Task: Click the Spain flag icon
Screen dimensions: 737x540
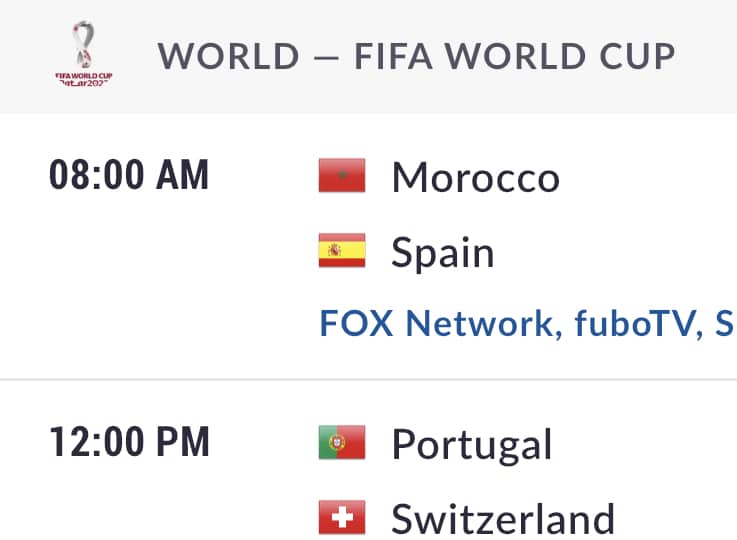Action: (x=342, y=250)
